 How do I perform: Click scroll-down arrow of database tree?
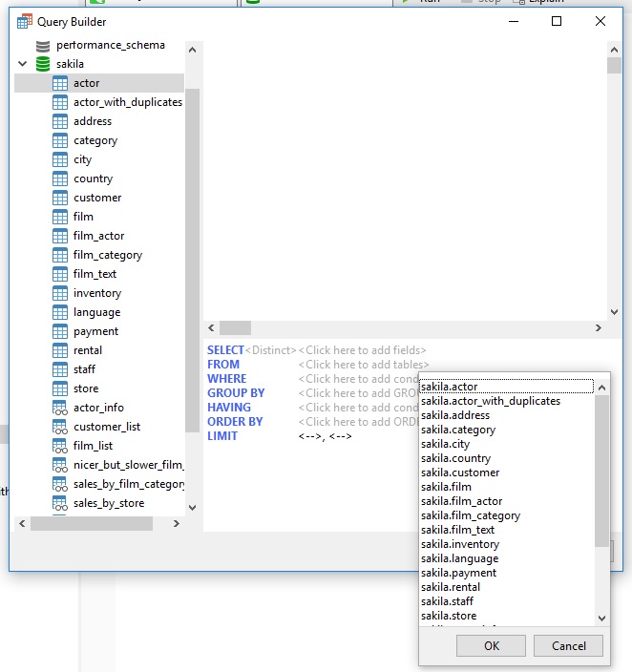[192, 508]
